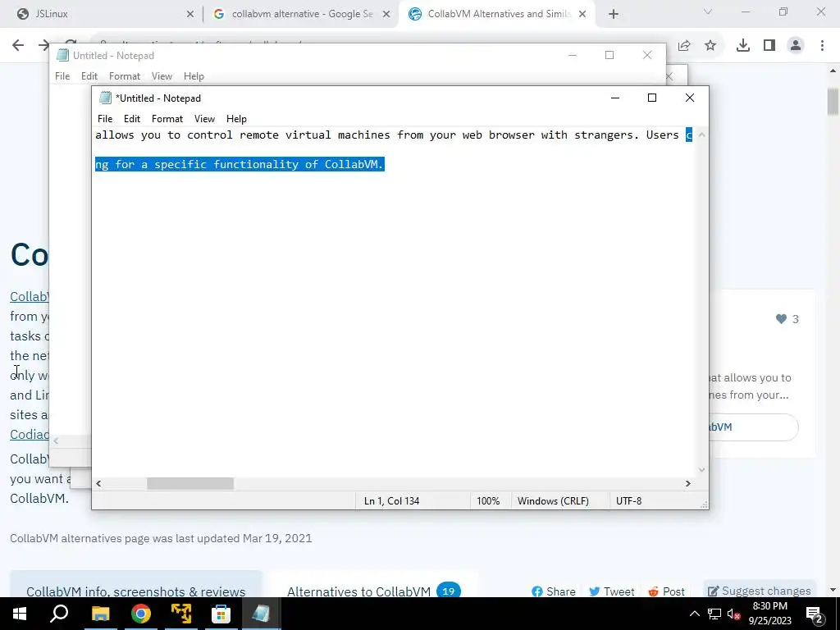Open Edit menu in background Notepad window
Image resolution: width=840 pixels, height=630 pixels.
[89, 76]
